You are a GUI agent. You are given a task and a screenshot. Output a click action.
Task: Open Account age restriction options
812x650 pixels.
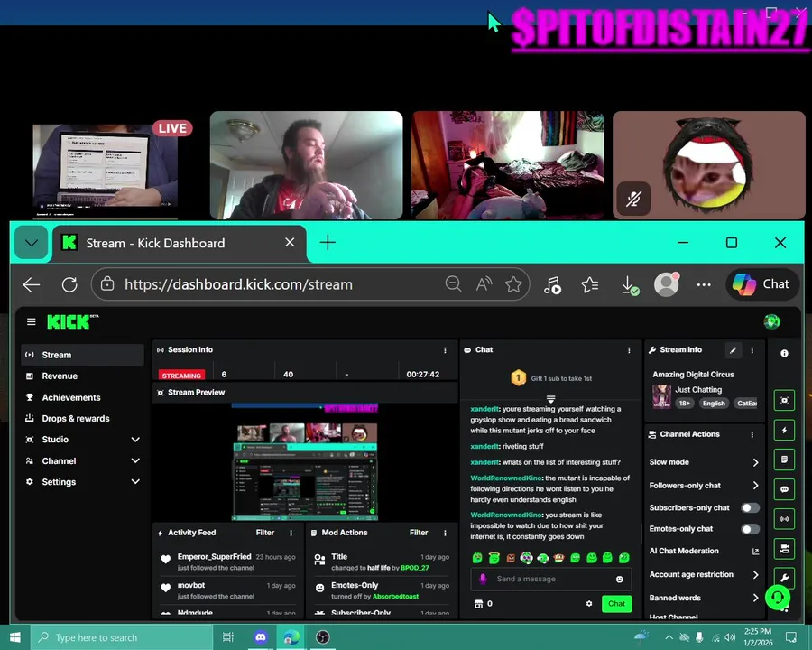[x=704, y=574]
